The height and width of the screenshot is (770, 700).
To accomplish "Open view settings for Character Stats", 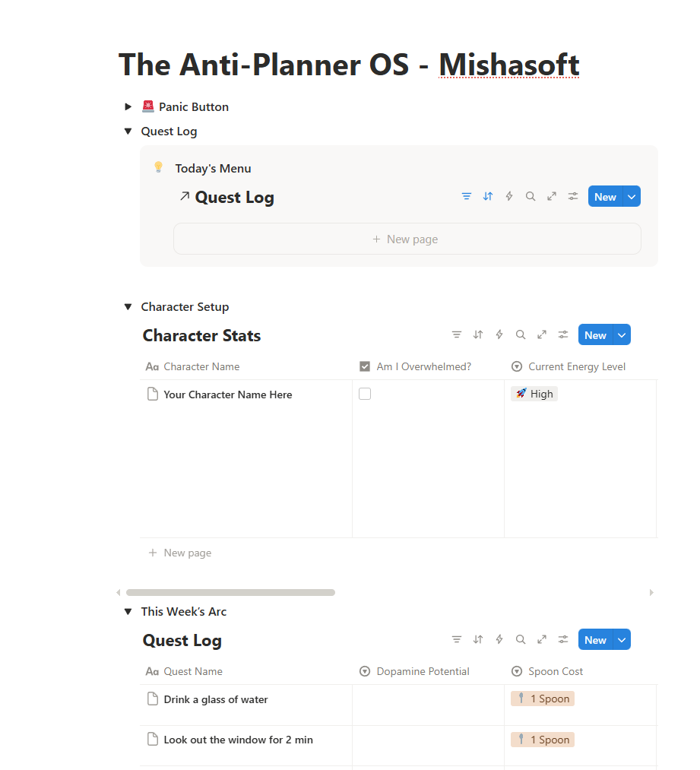I will click(563, 335).
